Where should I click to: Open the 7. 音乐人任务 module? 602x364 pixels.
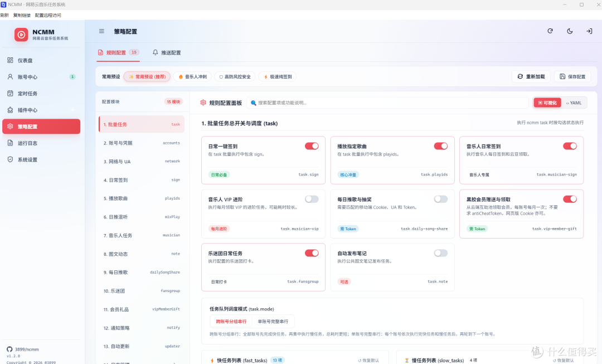point(141,235)
